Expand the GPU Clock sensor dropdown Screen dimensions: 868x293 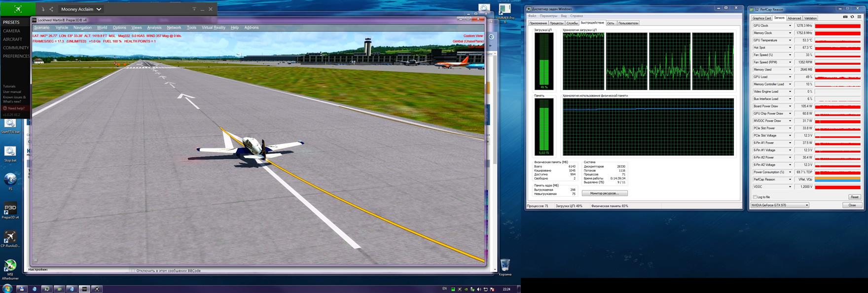(790, 26)
